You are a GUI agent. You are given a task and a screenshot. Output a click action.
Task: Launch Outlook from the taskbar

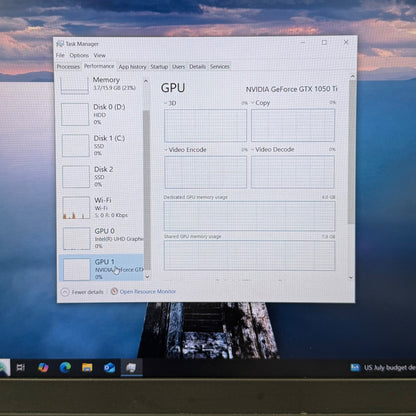click(x=109, y=368)
